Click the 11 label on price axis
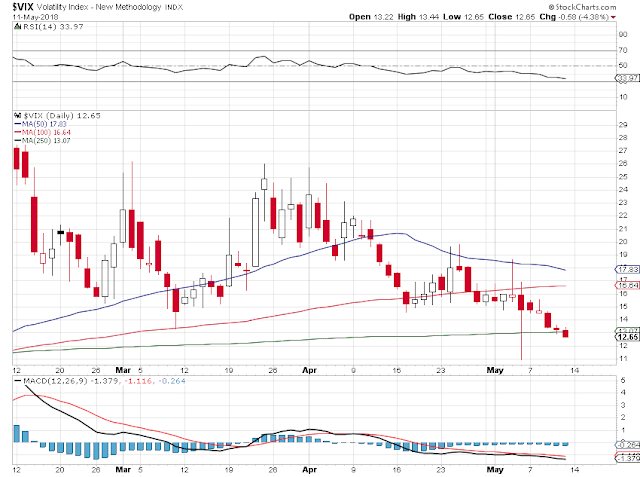640x477 pixels. click(623, 359)
